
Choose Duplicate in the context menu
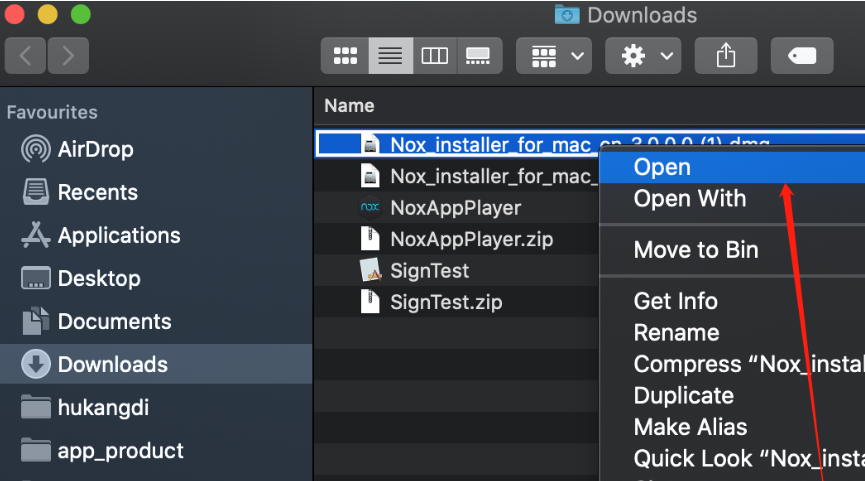tap(732, 396)
